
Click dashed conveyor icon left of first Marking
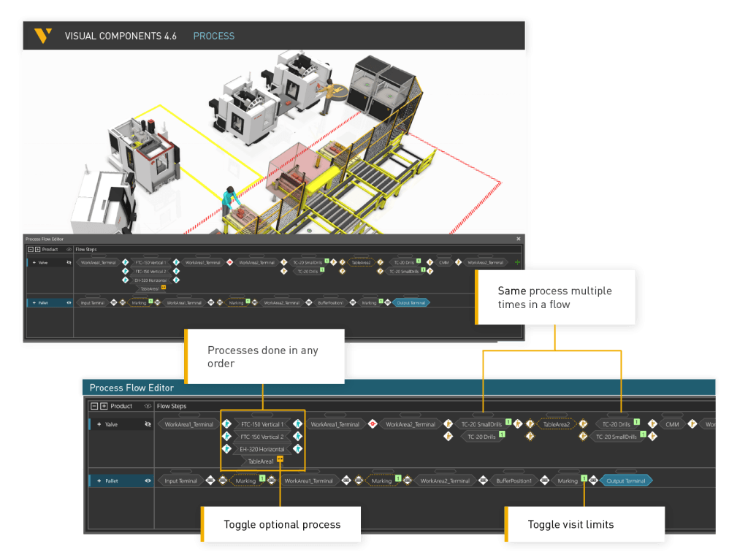[x=223, y=481]
